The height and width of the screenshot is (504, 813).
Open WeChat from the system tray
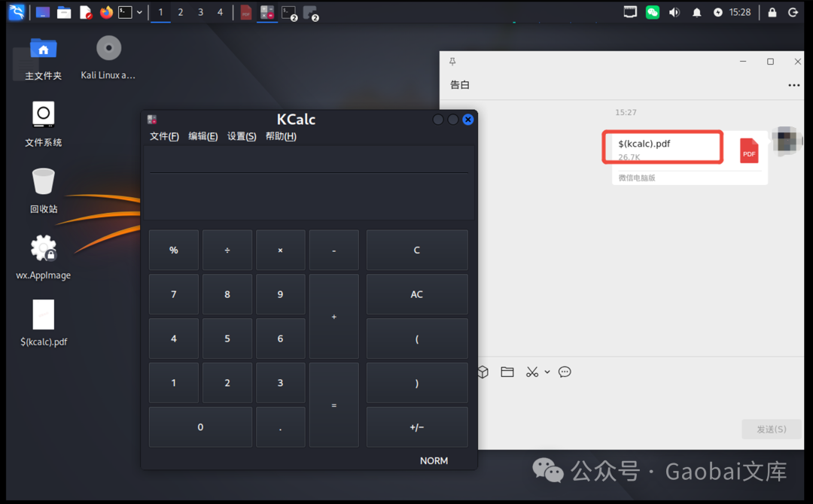click(652, 12)
